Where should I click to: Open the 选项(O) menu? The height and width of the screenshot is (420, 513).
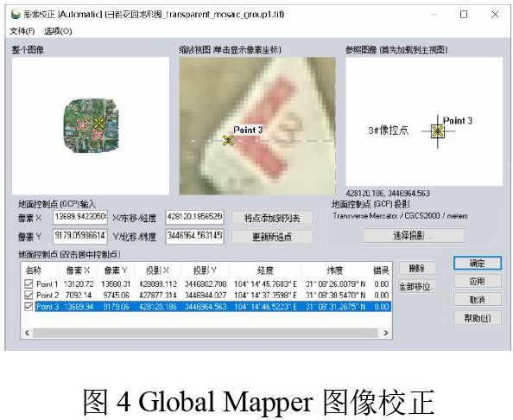[58, 31]
